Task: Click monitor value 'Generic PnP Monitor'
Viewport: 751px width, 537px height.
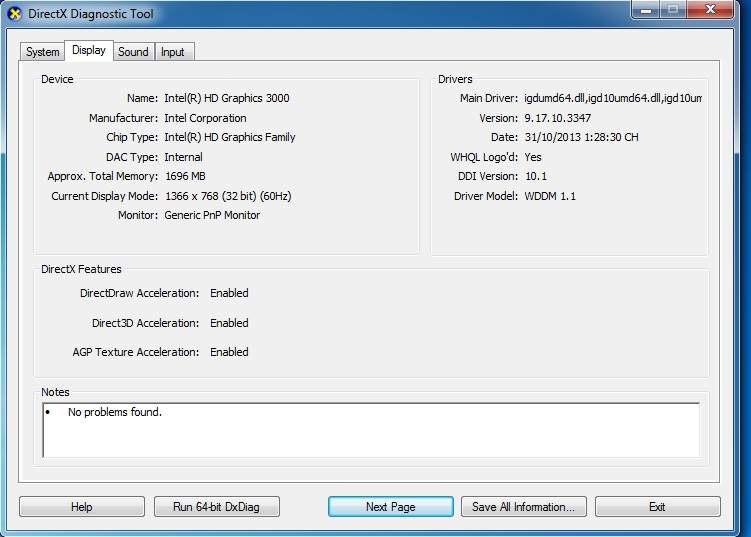Action: [x=212, y=215]
